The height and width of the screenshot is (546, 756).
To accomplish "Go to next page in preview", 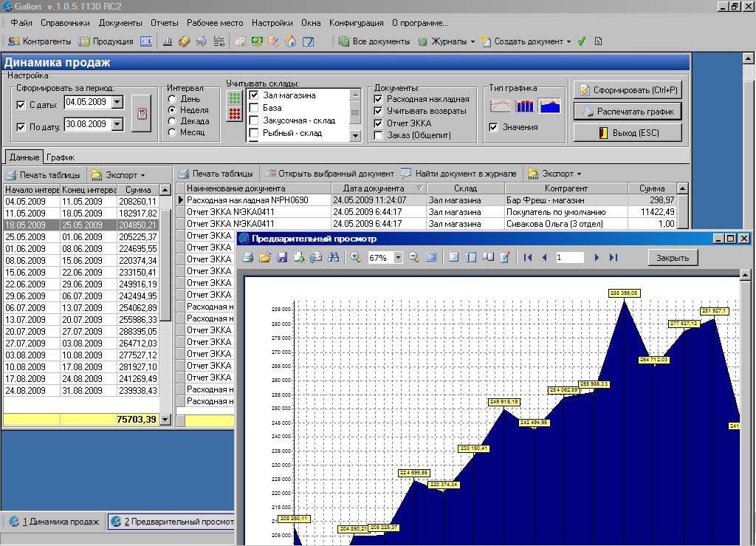I will pos(597,258).
